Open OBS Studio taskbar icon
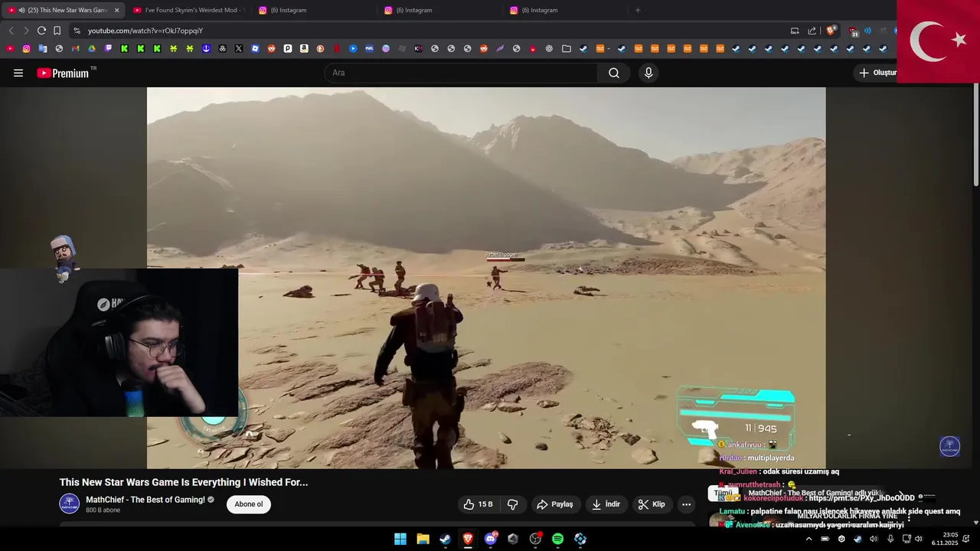 point(535,539)
